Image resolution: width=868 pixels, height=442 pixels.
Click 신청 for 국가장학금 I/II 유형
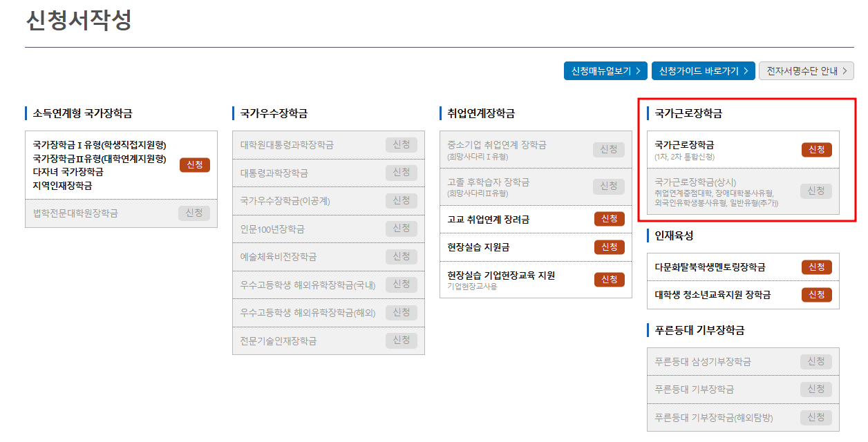click(x=194, y=164)
